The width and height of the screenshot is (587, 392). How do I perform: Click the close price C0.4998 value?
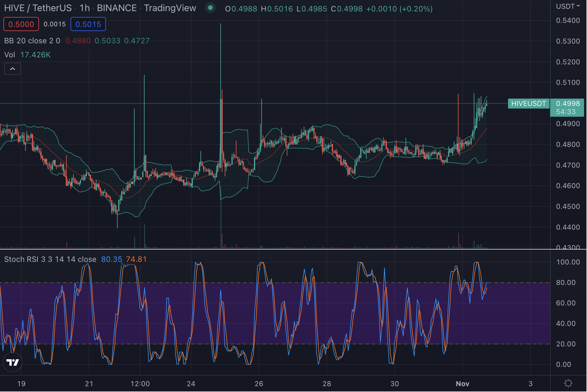pos(347,9)
